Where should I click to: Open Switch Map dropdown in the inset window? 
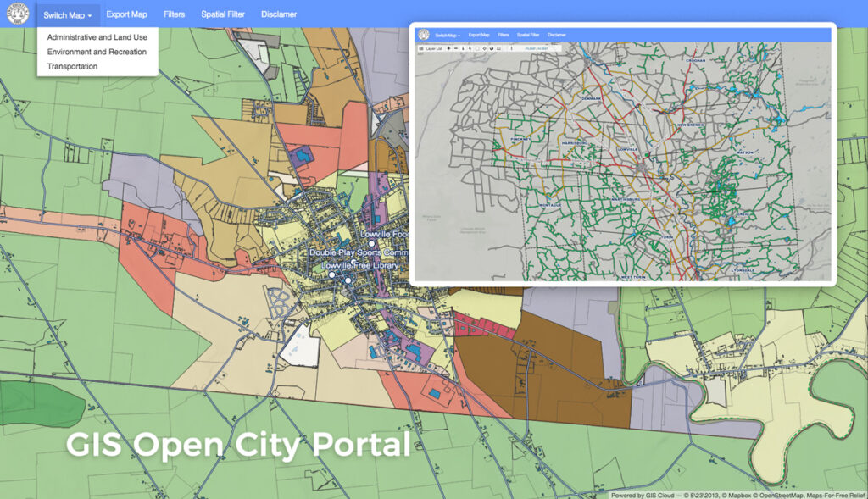point(448,35)
